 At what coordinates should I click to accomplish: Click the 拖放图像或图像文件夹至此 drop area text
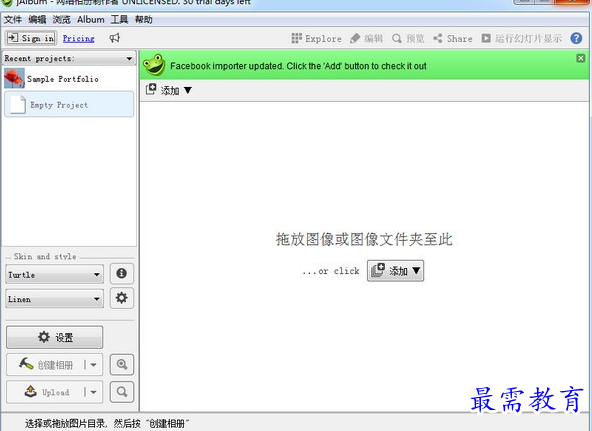364,239
